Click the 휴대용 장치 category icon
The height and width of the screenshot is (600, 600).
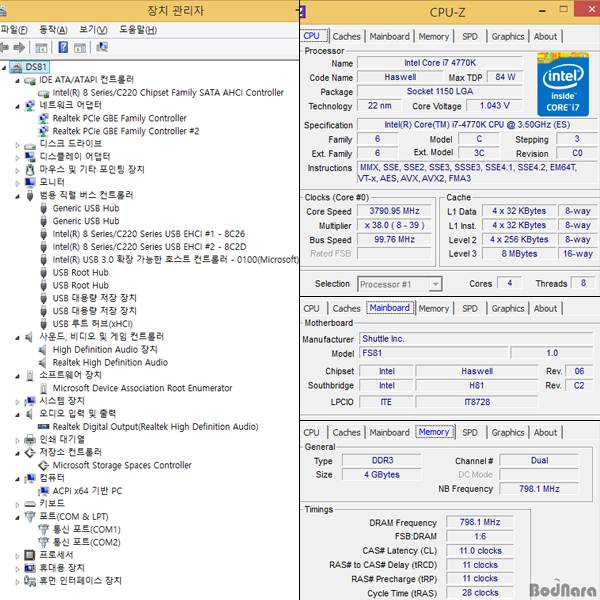tap(30, 568)
